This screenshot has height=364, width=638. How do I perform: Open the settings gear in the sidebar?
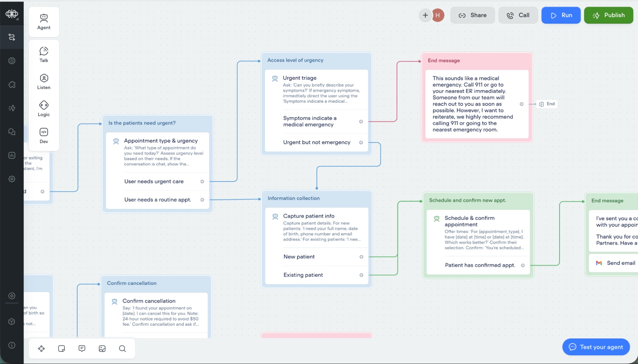pyautogui.click(x=12, y=179)
